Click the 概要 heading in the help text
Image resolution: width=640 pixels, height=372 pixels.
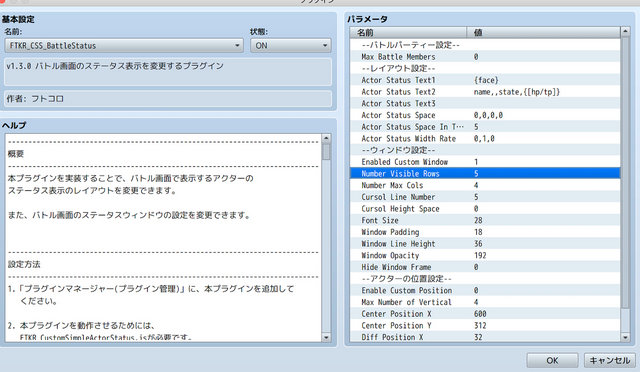16,154
